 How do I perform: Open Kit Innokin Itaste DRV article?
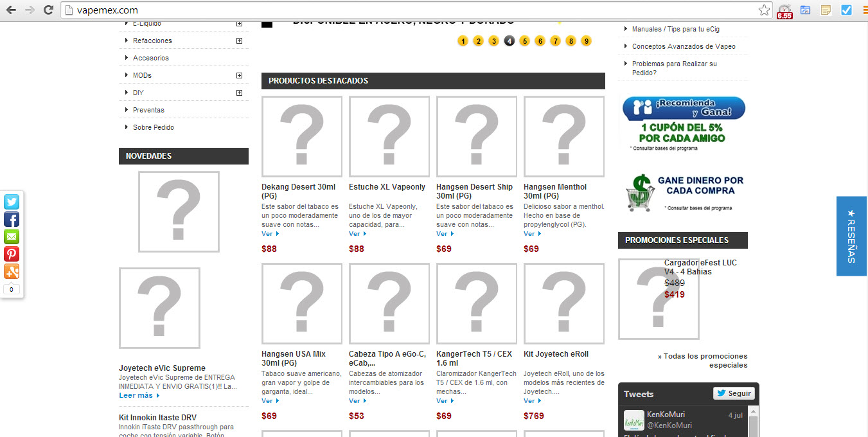tap(157, 418)
